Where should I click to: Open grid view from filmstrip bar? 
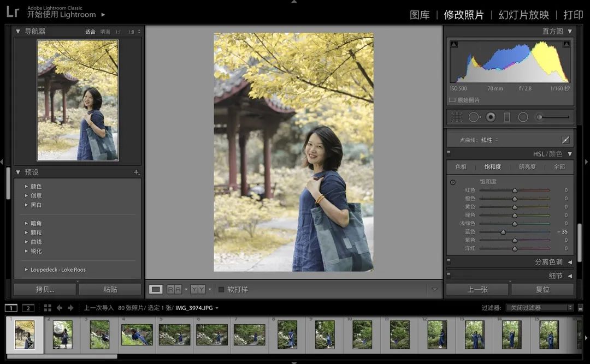tap(48, 308)
